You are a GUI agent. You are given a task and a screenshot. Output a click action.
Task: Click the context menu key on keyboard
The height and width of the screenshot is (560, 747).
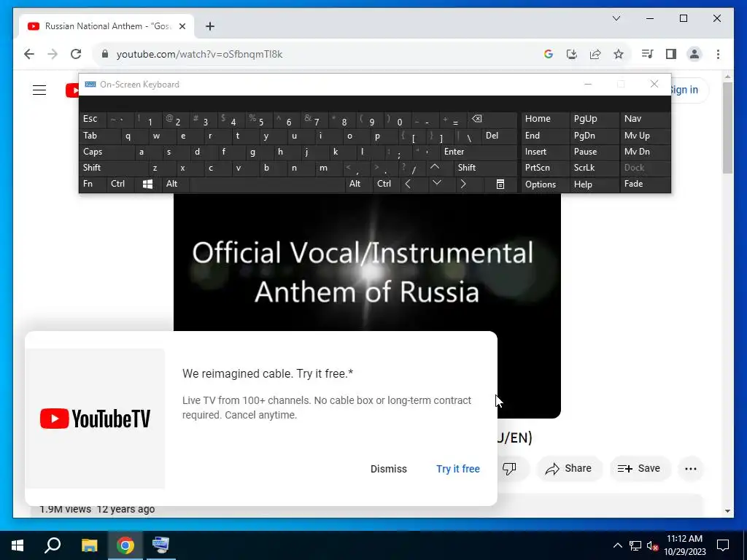[x=500, y=184]
